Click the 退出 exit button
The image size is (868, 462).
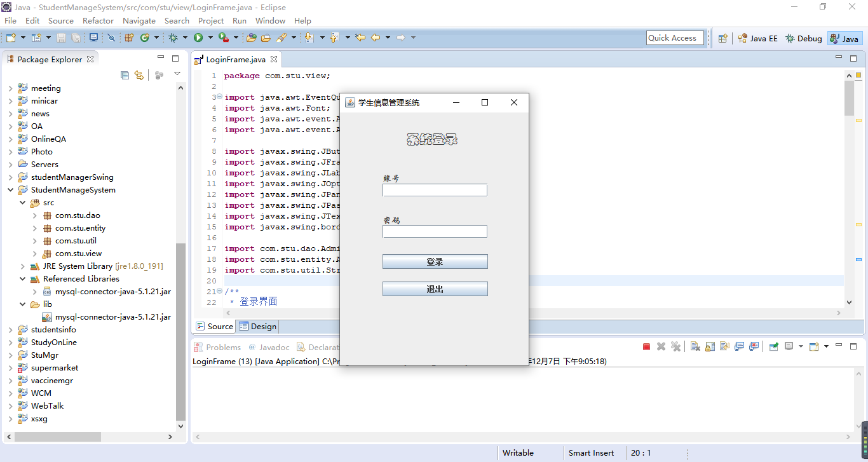click(435, 289)
